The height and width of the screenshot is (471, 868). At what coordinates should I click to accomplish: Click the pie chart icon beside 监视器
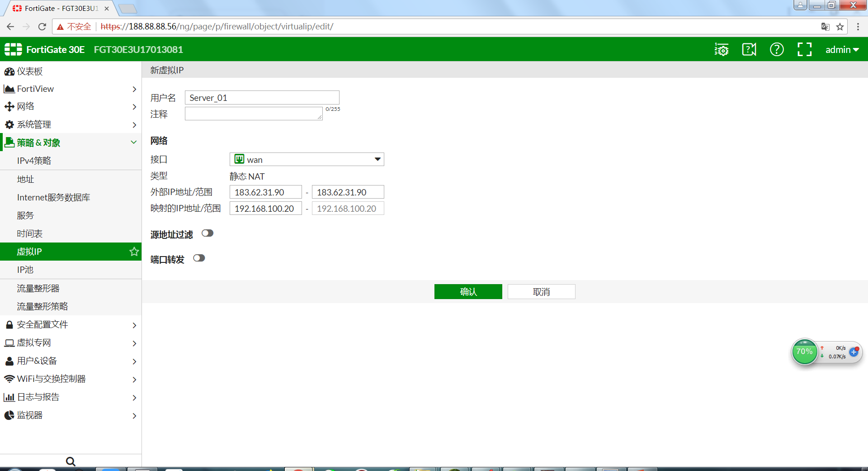tap(9, 415)
